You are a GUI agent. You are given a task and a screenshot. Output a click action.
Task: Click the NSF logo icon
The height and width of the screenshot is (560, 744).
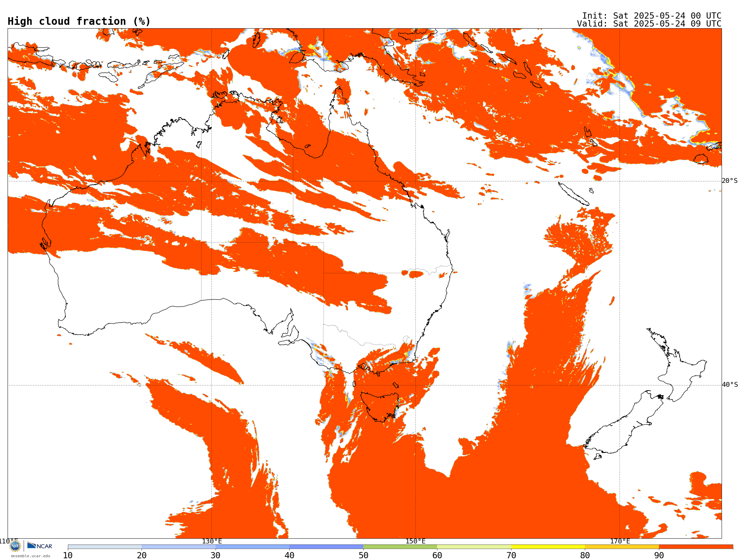coord(15,546)
